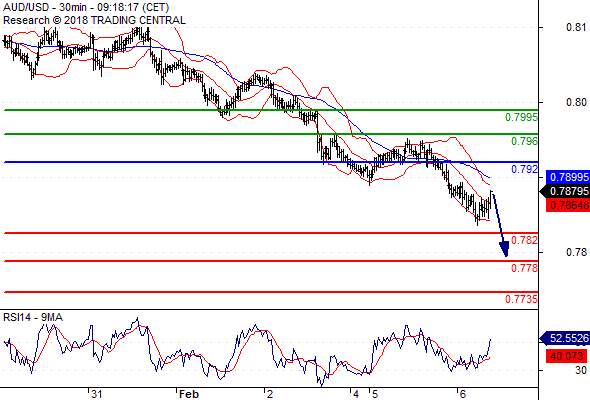Click the 2 date axis label
Viewport: 590px width, 400px height.
(x=270, y=394)
